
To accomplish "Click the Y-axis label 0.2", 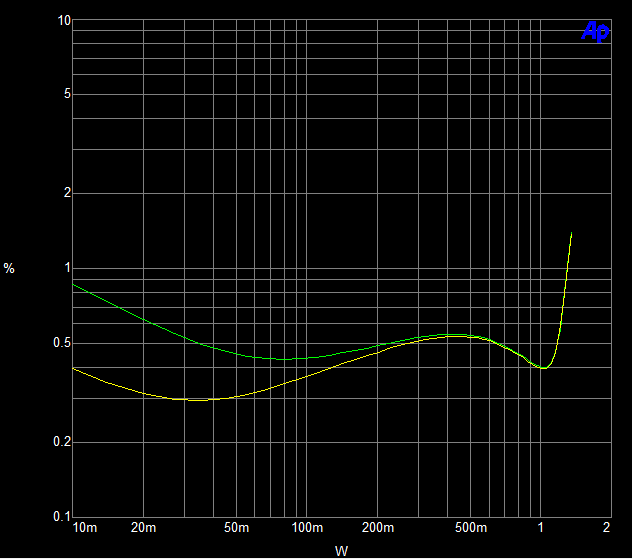I will click(x=62, y=442).
